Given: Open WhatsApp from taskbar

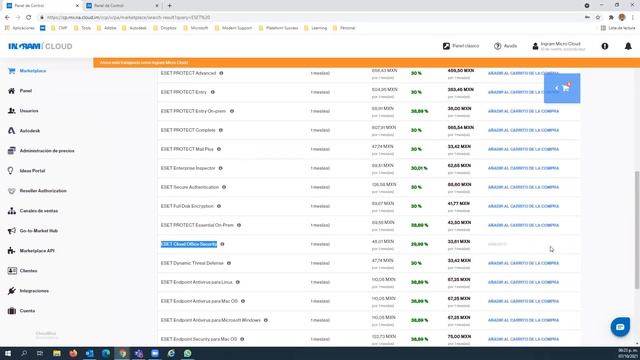Looking at the screenshot, I should 187,353.
